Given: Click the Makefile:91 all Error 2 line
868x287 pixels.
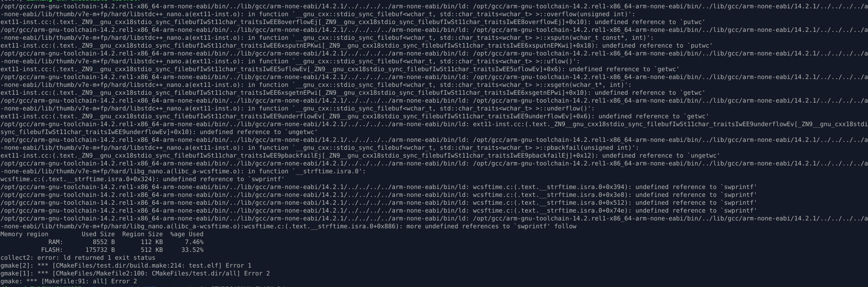Looking at the screenshot, I should (x=69, y=281).
